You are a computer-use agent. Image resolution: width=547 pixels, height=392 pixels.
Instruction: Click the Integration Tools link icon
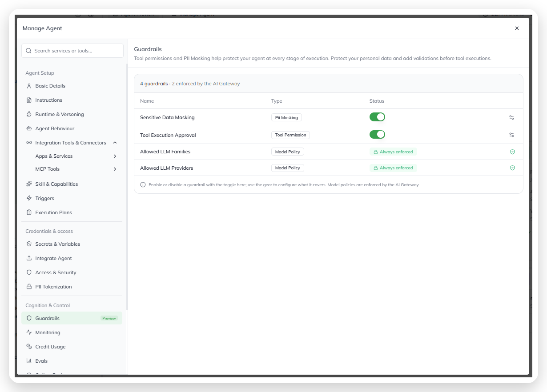(x=29, y=143)
